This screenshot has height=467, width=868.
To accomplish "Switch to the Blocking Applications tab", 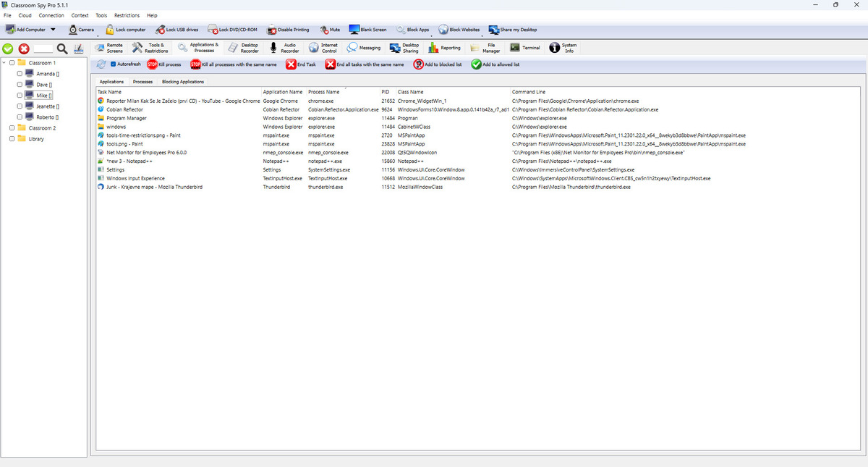I will [182, 82].
